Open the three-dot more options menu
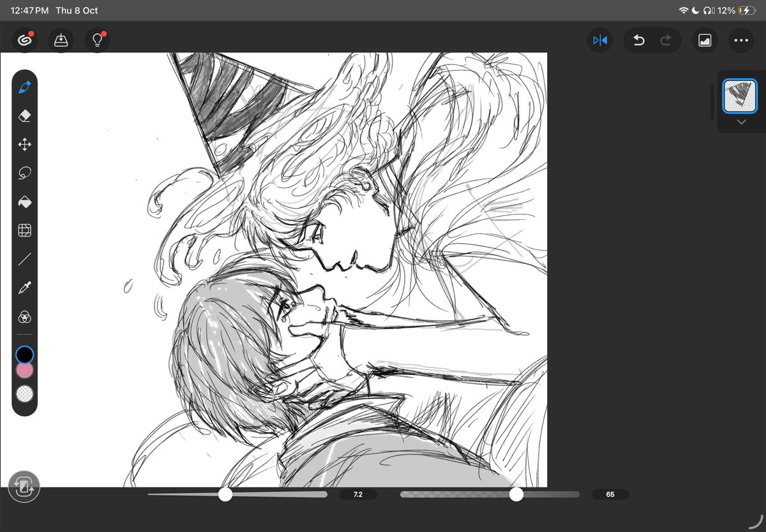766x532 pixels. point(740,40)
